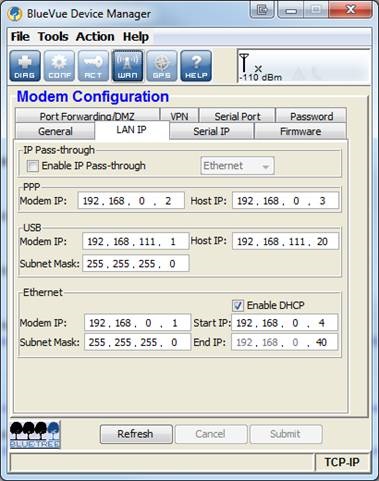
Task: Minimize the BlueVue Device Manager window
Action: tap(291, 10)
